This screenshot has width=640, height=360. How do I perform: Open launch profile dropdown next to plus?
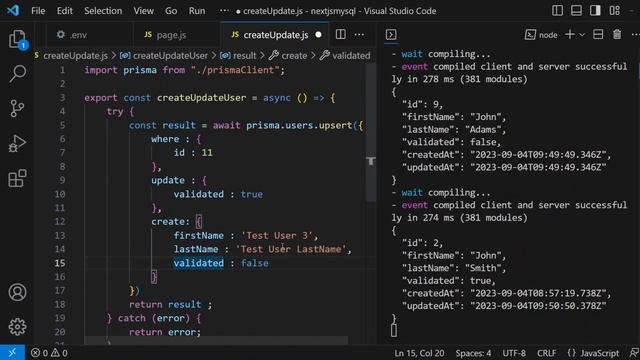point(582,35)
